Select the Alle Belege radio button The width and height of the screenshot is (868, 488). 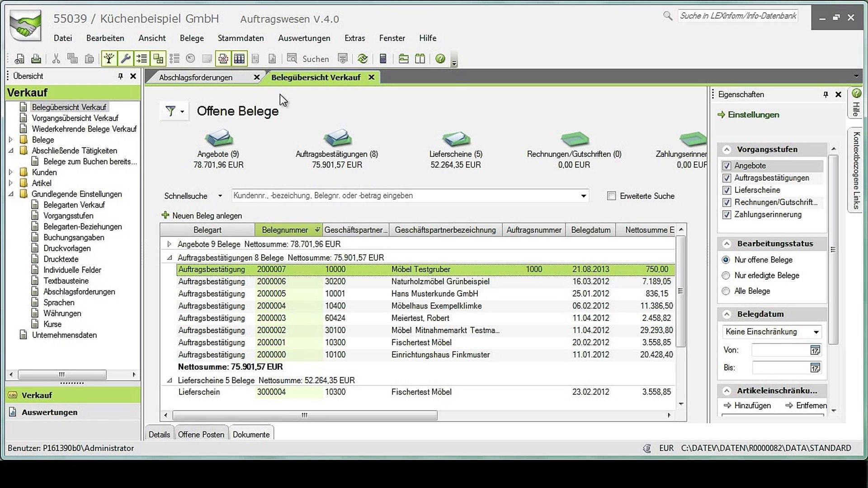pyautogui.click(x=726, y=291)
